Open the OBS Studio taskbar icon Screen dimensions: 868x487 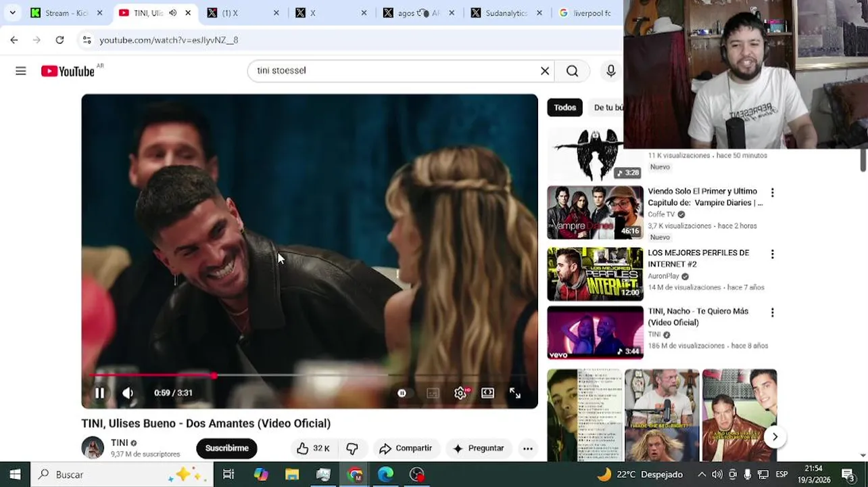tap(417, 474)
